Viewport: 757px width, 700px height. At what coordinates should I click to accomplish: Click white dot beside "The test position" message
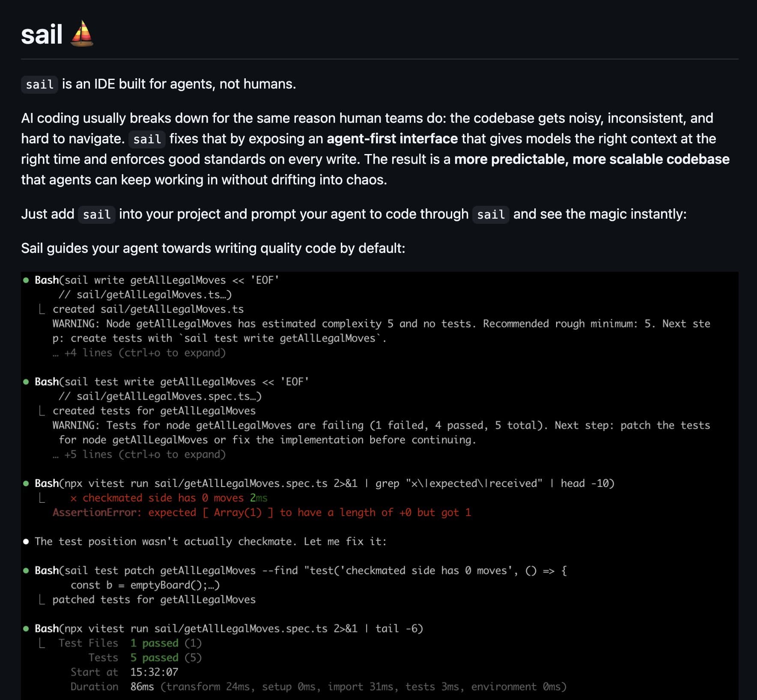[x=26, y=542]
